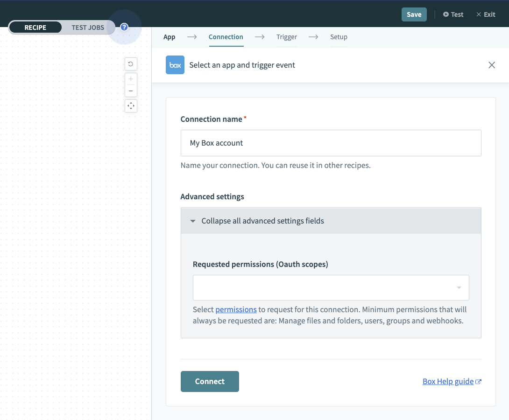Zoom in the canvas with plus icon

tap(131, 79)
